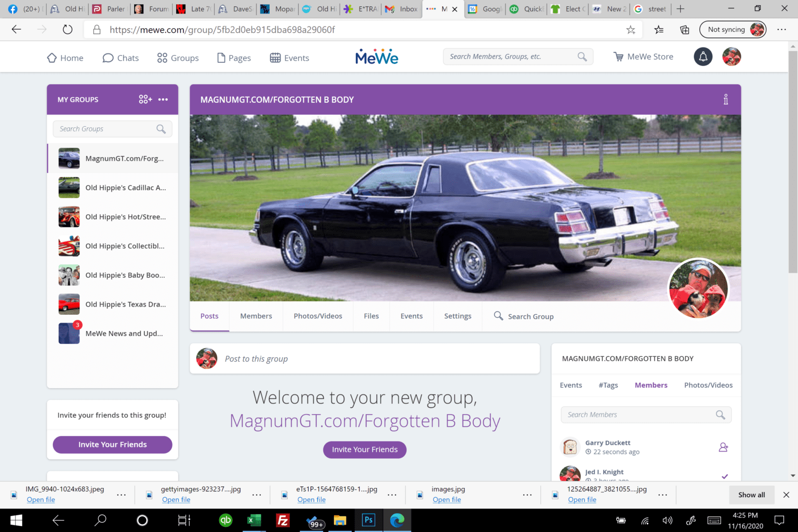Viewport: 798px width, 532px height.
Task: Click sidebar Invite Your Friends button
Action: 112,445
